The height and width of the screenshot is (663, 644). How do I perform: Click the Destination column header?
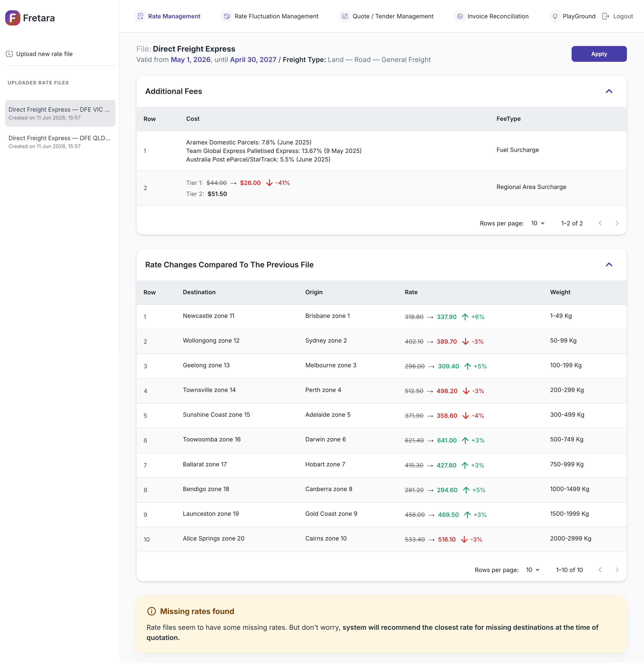coord(199,292)
